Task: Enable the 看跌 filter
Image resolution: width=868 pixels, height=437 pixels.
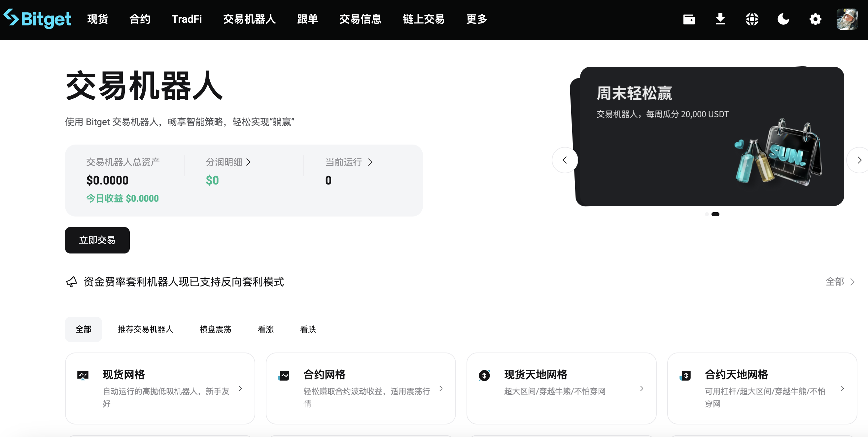Action: point(308,329)
